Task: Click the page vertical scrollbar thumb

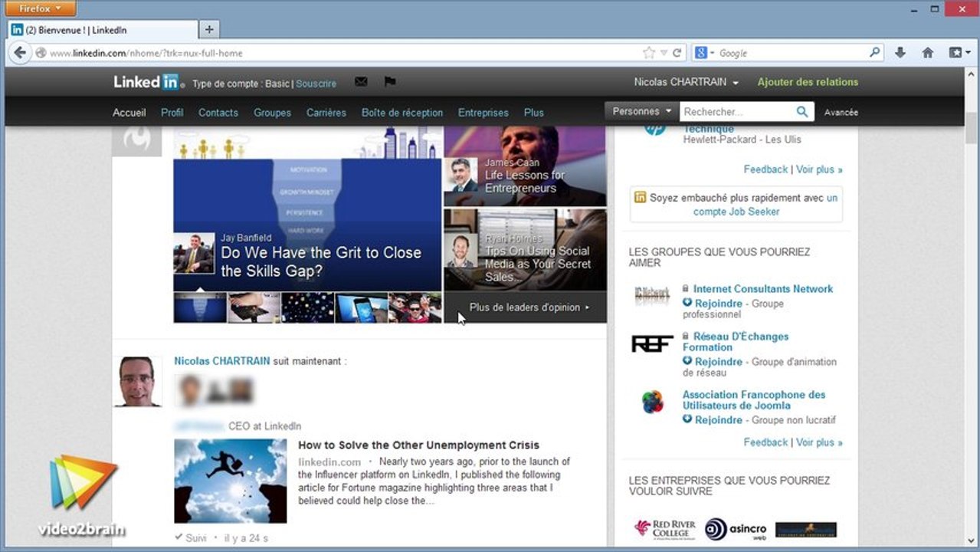Action: point(972,128)
